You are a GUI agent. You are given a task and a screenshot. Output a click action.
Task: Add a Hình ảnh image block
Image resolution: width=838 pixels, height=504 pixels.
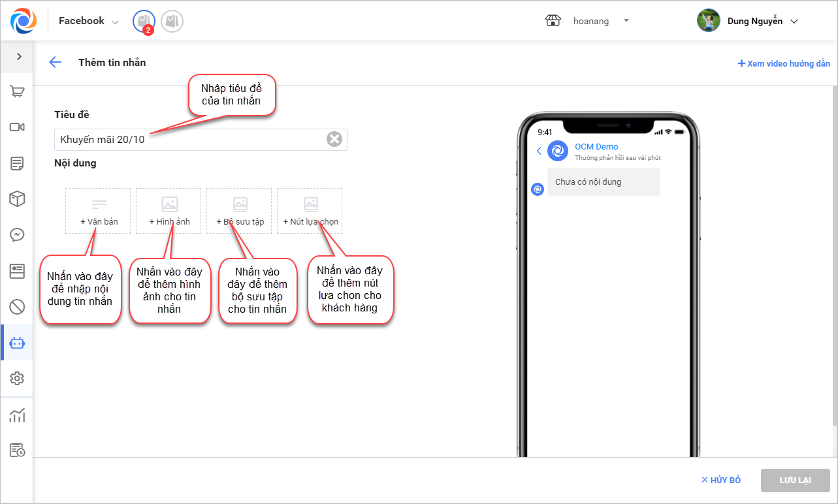coord(169,211)
